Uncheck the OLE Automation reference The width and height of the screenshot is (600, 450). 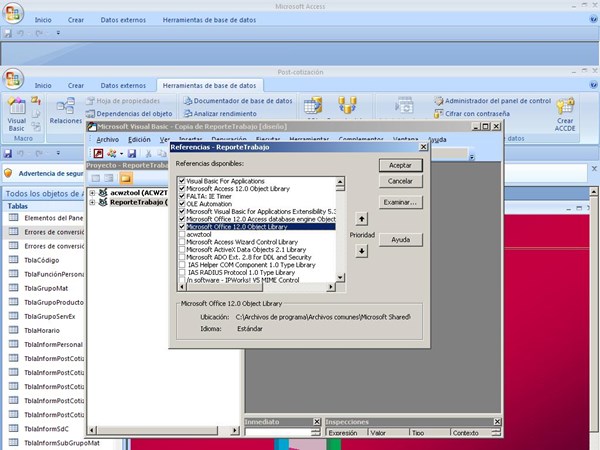[181, 205]
